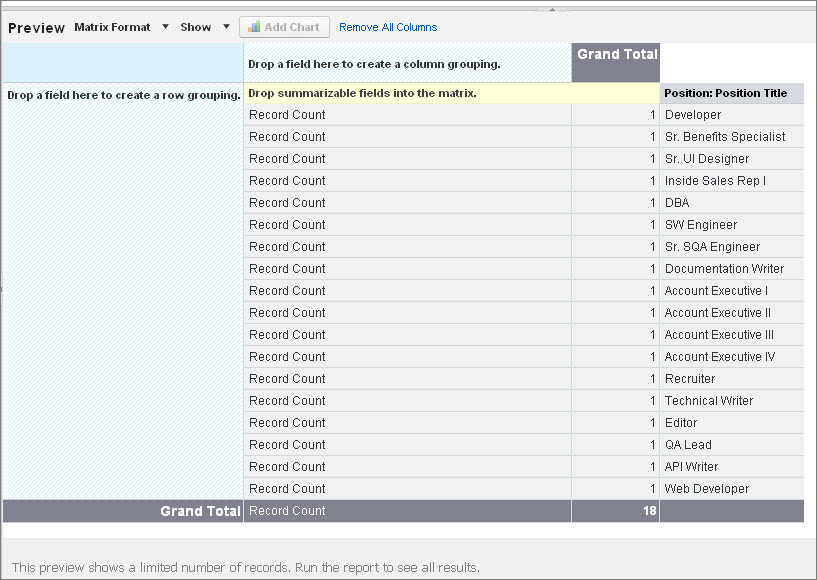Click the Preview panel heading
Viewport: 817px width, 580px height.
coord(36,28)
